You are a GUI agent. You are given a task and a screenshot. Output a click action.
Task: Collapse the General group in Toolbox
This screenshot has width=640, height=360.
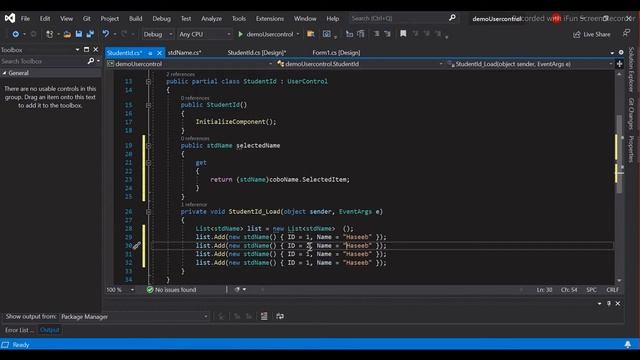[4, 73]
